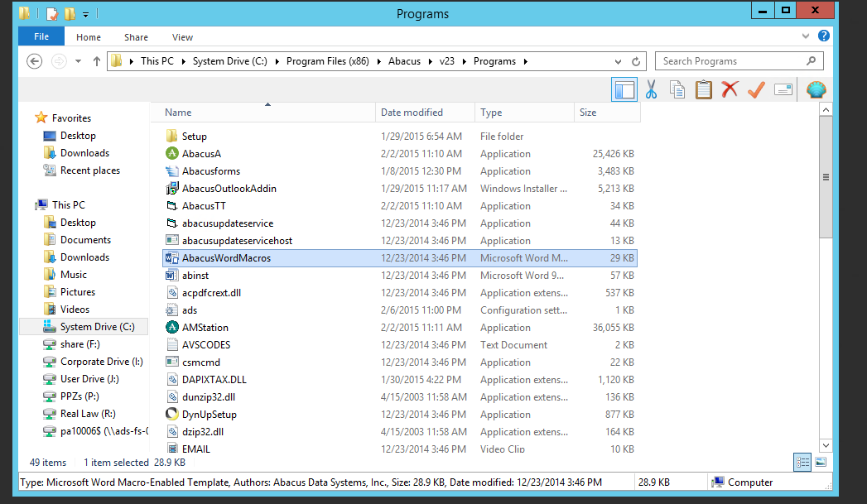Click the Rename toolbar icon

[783, 89]
